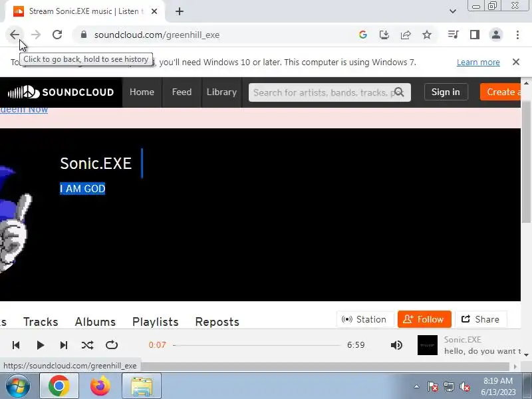Skip to previous track
532x399 pixels.
tap(16, 345)
